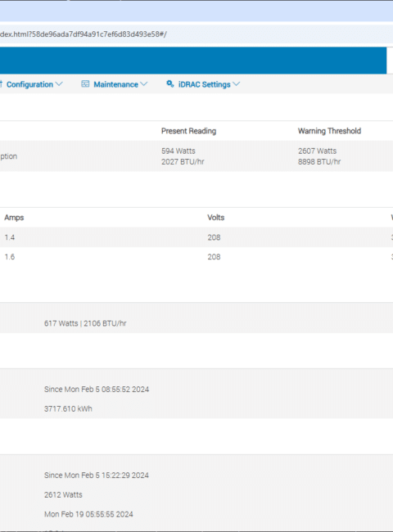Select the Since Mon Feb 5 15:22:29 2024 text
This screenshot has height=532, width=393.
97,476
